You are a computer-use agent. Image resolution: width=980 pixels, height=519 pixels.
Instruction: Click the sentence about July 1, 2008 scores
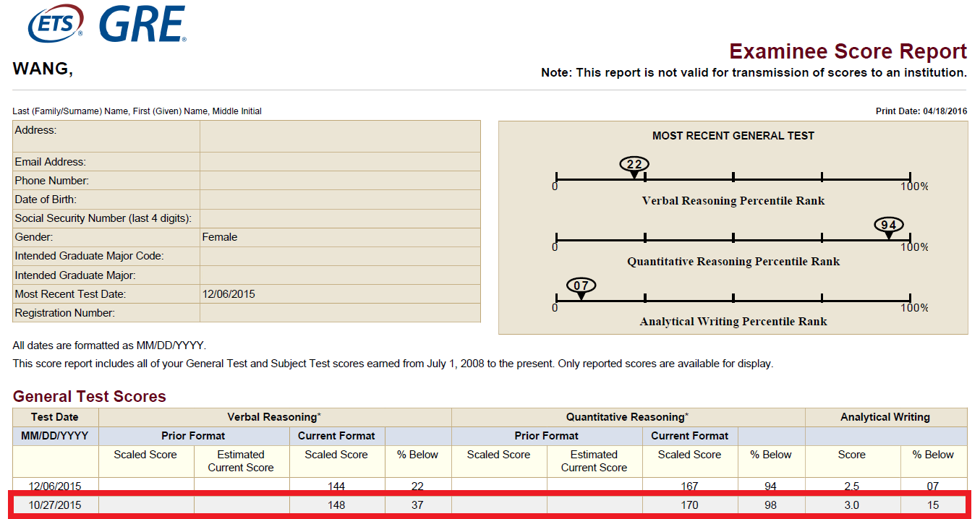click(393, 364)
